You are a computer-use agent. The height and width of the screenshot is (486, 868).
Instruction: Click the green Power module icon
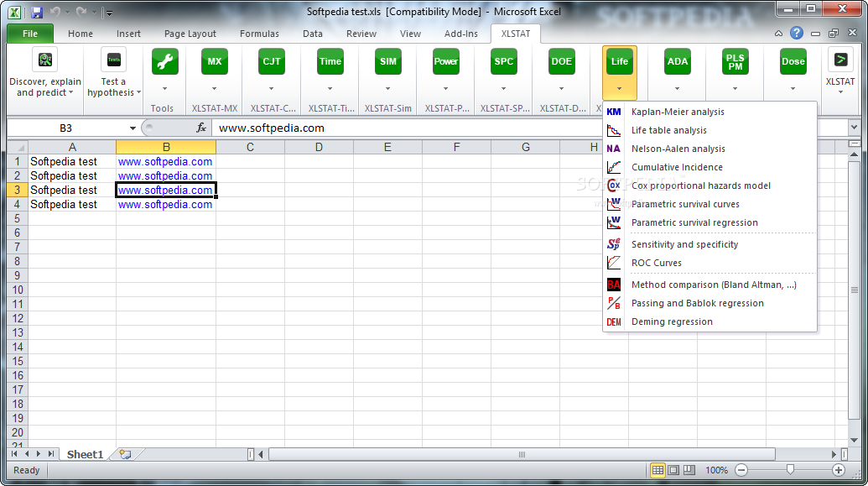pos(445,61)
